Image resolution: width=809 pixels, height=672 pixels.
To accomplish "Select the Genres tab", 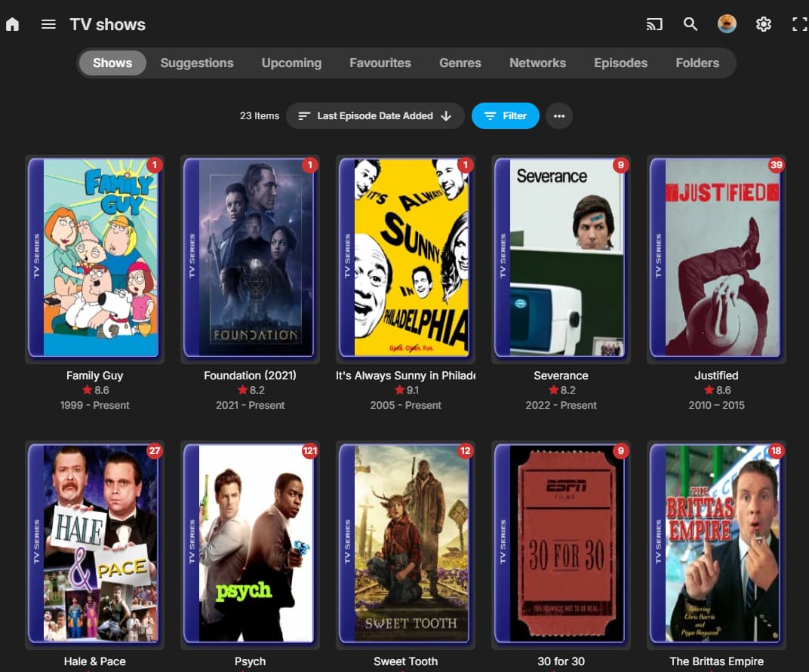I will tap(460, 63).
